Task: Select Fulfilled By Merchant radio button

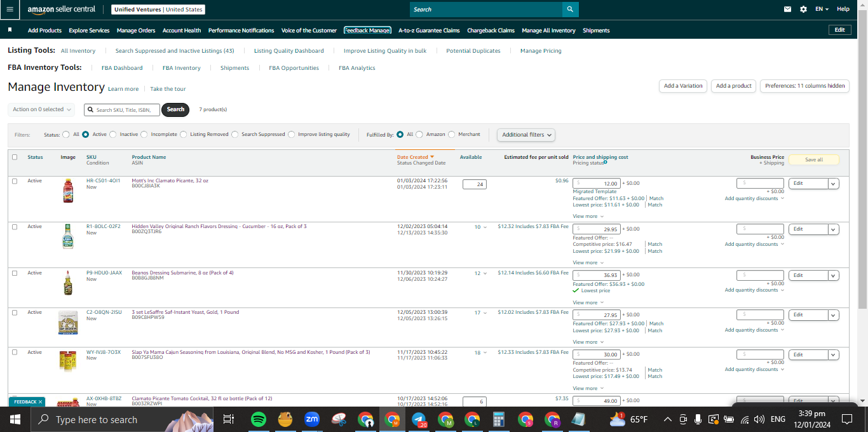Action: point(452,134)
